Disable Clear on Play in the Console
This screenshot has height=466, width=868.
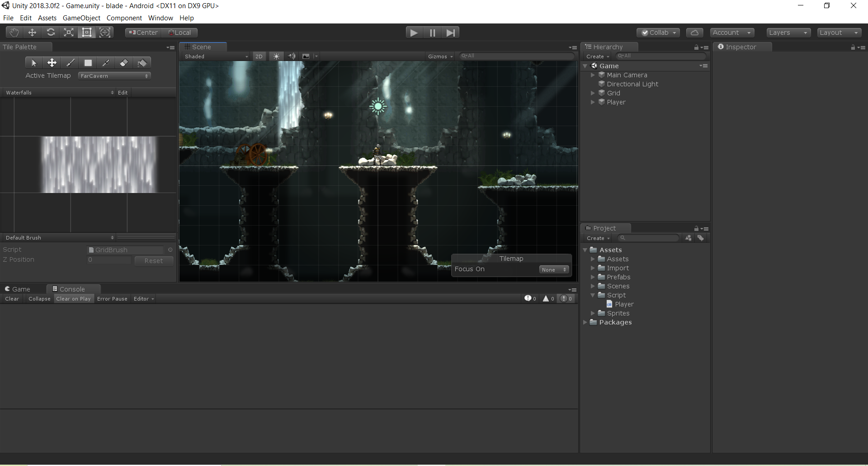coord(73,299)
